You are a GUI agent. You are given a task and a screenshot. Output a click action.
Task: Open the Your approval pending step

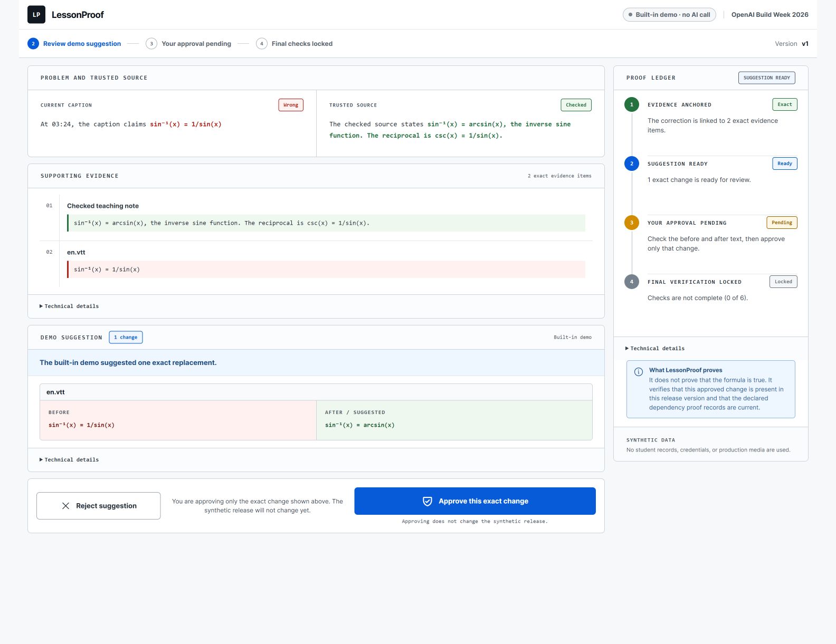pos(188,44)
